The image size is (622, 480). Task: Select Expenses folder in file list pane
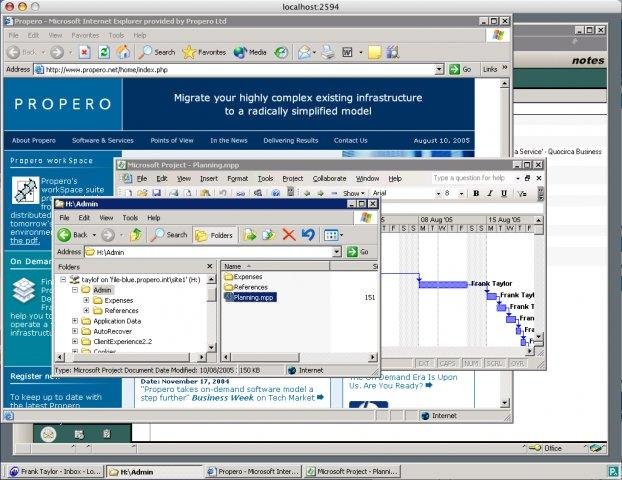pyautogui.click(x=243, y=276)
